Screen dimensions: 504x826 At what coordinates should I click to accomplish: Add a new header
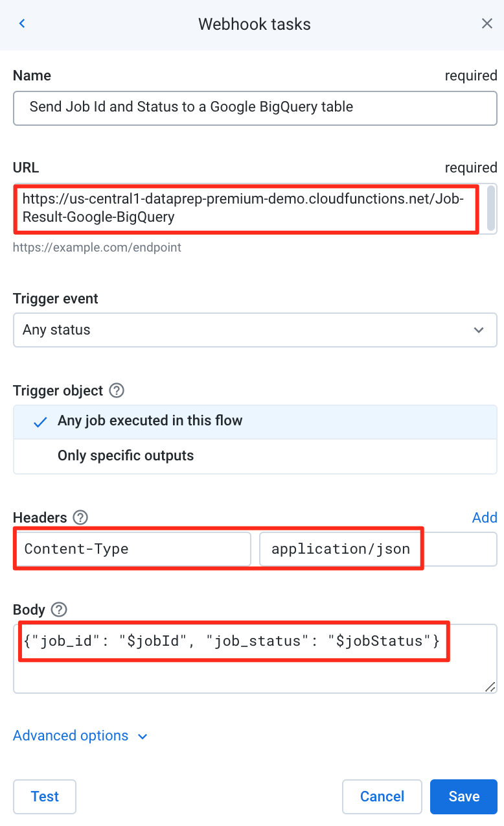point(485,517)
